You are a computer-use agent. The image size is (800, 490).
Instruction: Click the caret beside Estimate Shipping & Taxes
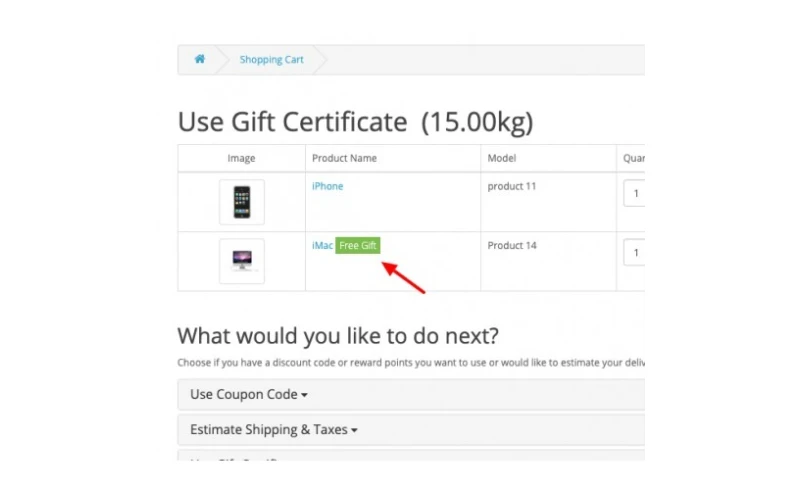point(354,431)
